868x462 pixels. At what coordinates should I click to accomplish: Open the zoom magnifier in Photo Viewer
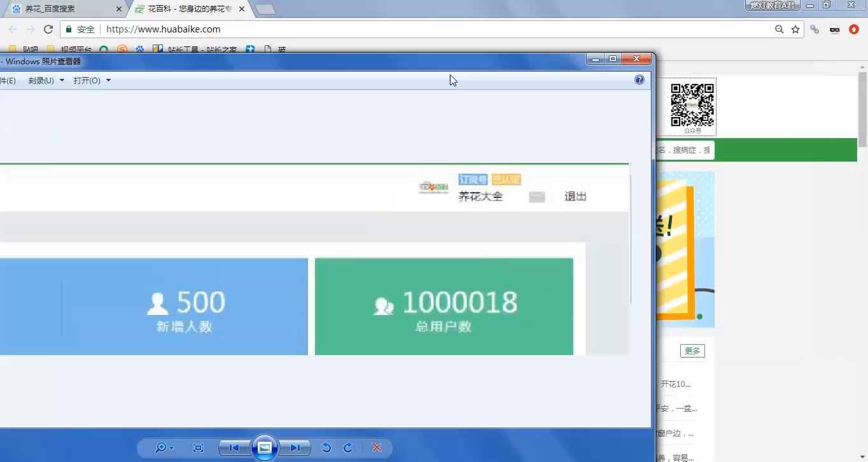click(161, 448)
